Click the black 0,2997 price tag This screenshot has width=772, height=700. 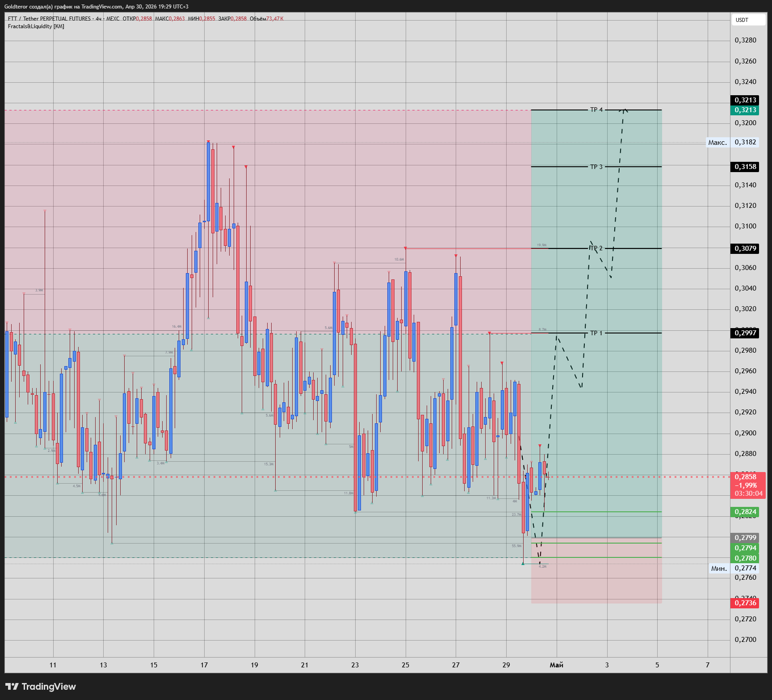tap(745, 333)
